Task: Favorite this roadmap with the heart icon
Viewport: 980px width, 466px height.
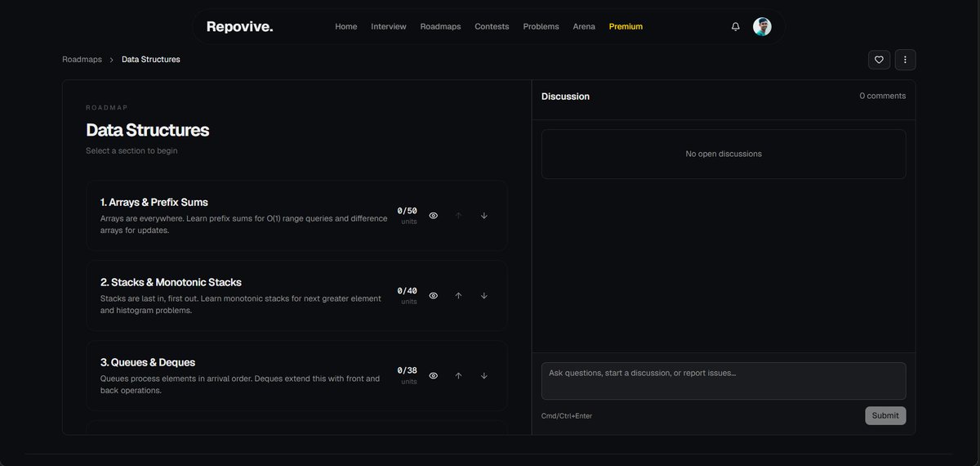Action: [879, 60]
